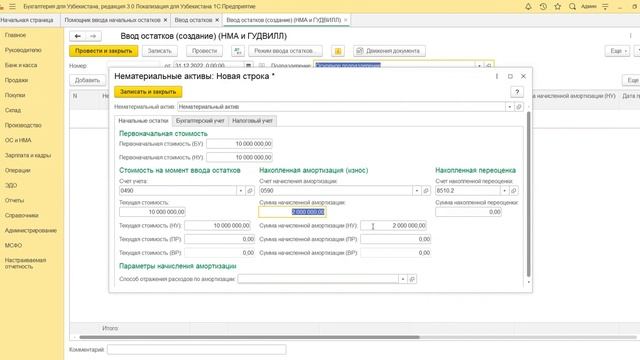Focus Сумма накопленной переоценки field

point(469,212)
